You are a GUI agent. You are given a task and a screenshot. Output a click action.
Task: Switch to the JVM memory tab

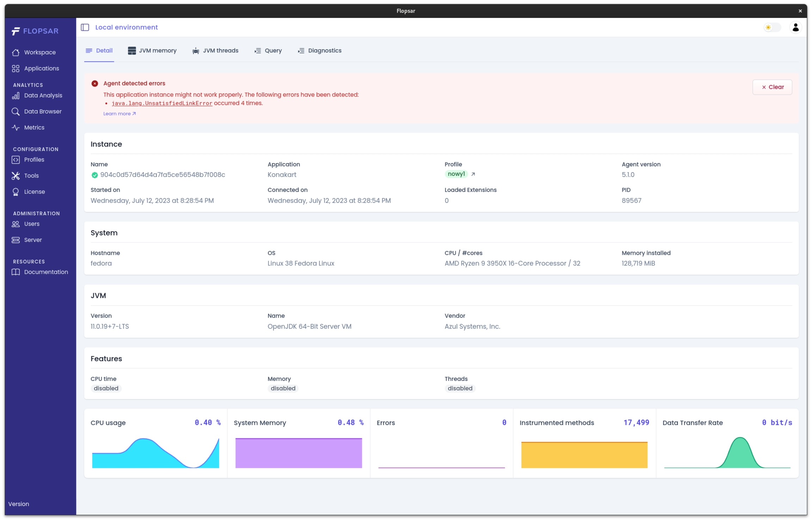(152, 51)
